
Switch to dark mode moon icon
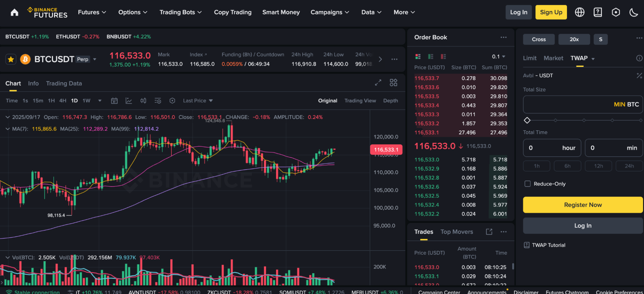(633, 12)
